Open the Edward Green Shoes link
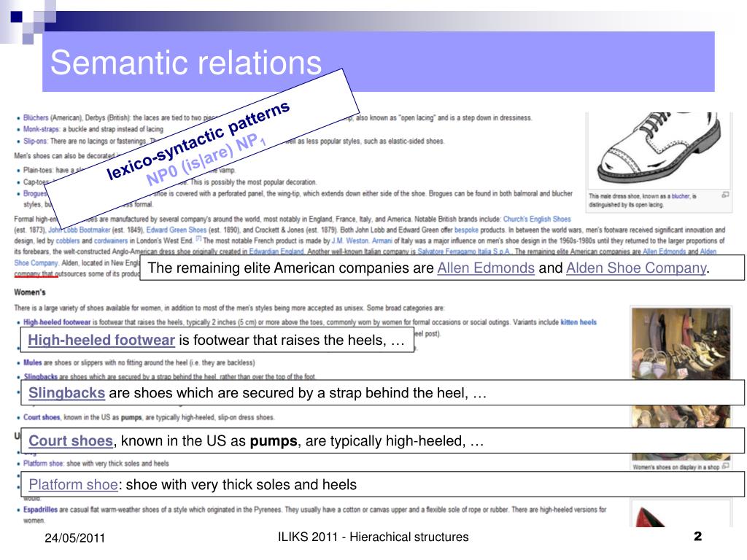Image resolution: width=747 pixels, height=560 pixels. click(177, 230)
